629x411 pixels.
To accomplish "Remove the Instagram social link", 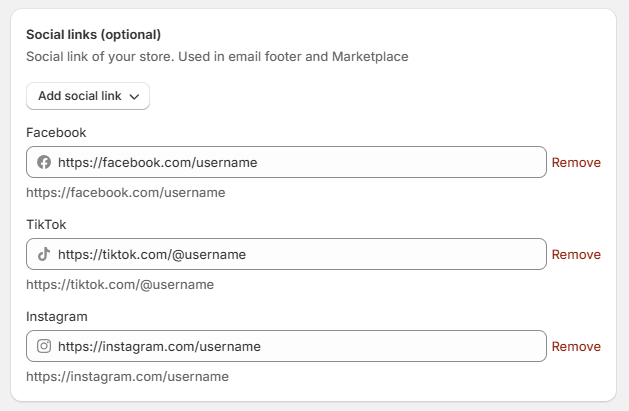I will coord(576,346).
